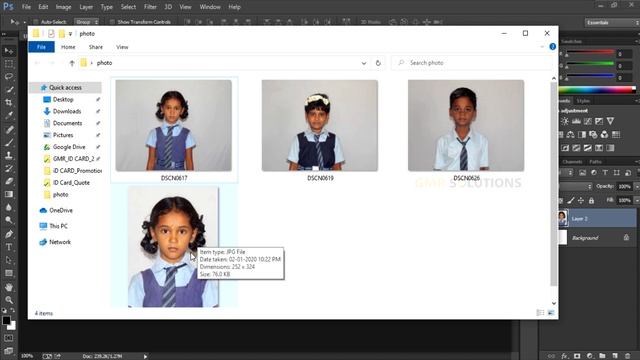The width and height of the screenshot is (640, 360).
Task: Select the Gradient tool
Action: (9, 194)
